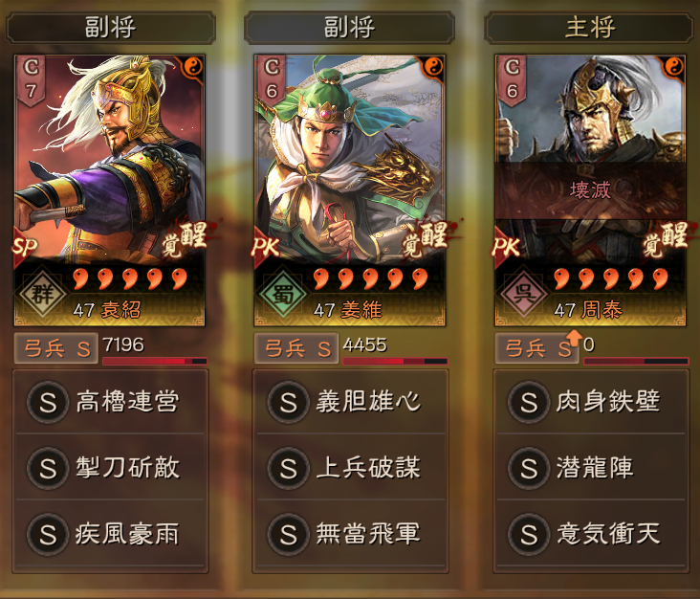Viewport: 700px width, 599px height.
Task: Click the 蜀 faction emblem on 姜維's card
Action: [283, 294]
